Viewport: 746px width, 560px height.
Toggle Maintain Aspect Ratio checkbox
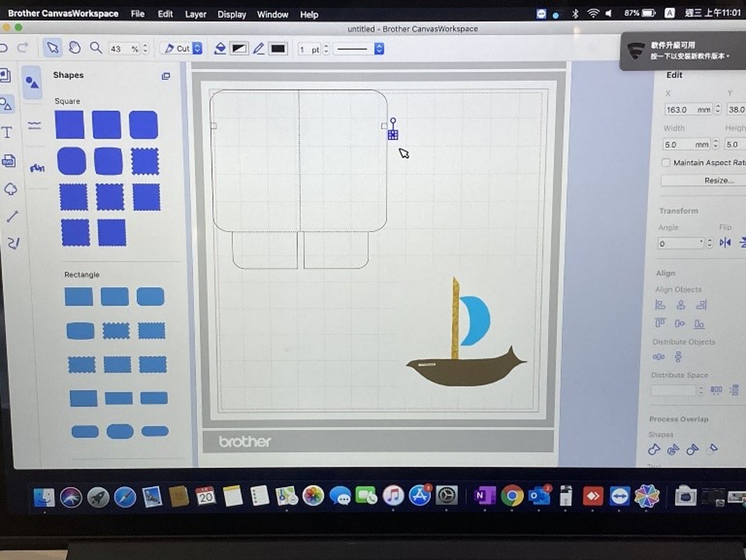pos(666,162)
